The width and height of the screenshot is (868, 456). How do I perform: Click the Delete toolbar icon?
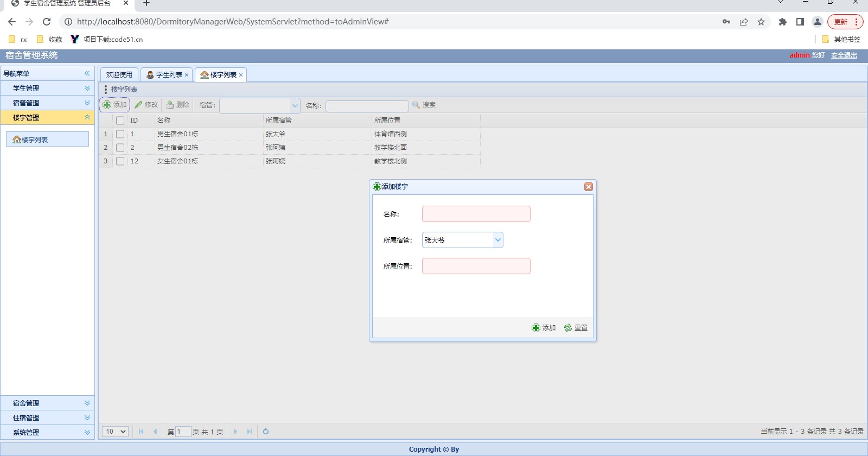click(170, 105)
